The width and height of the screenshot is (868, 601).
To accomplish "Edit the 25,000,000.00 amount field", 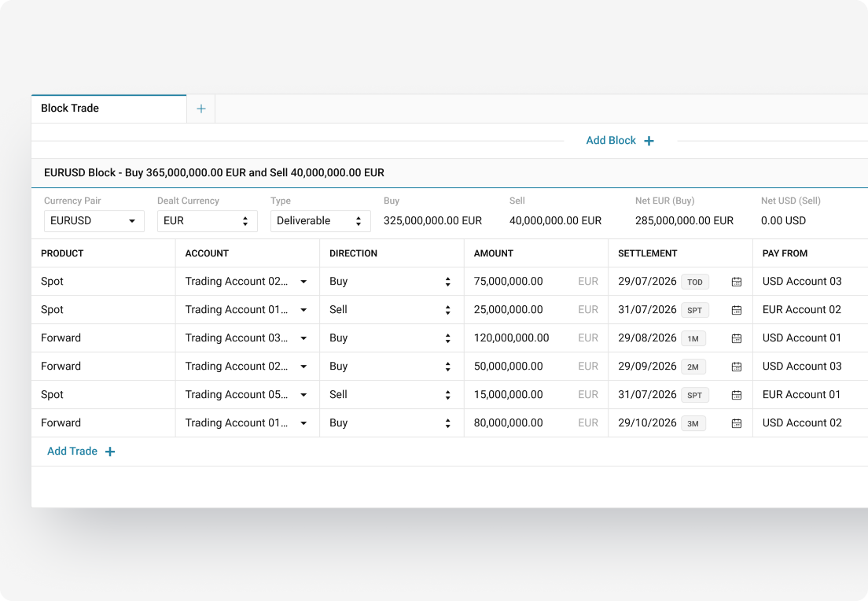I will [536, 310].
